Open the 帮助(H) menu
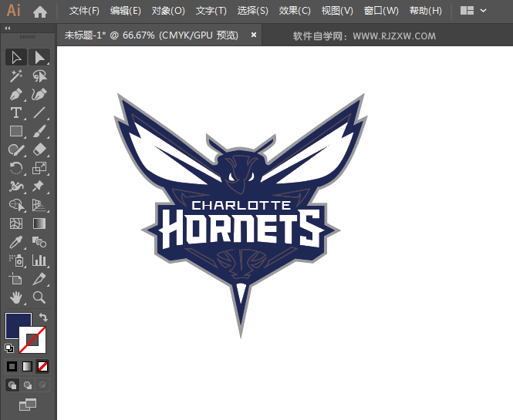 426,11
